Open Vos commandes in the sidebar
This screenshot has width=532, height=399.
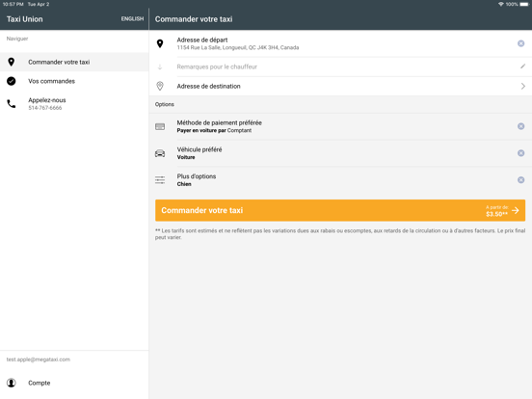click(x=74, y=81)
